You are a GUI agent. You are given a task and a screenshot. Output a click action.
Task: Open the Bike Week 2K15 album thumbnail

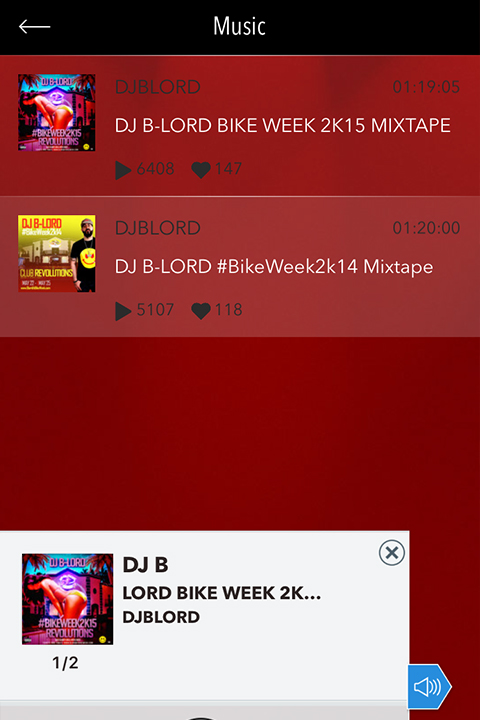[57, 112]
